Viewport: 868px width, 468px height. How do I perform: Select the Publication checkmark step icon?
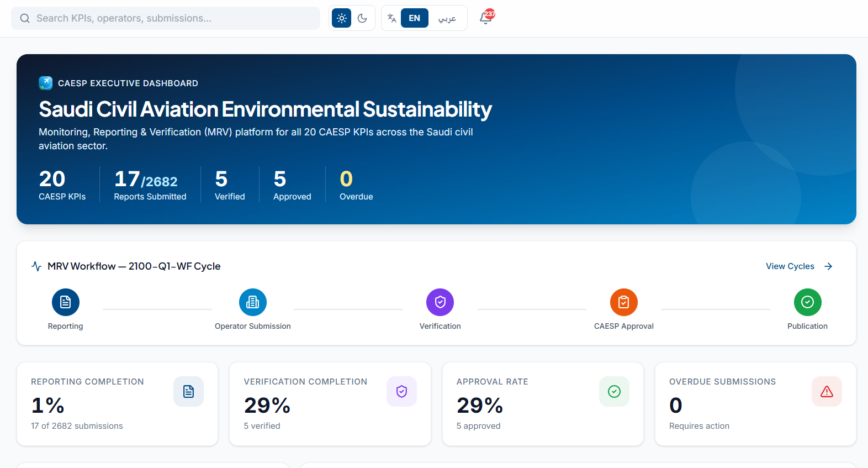tap(808, 302)
